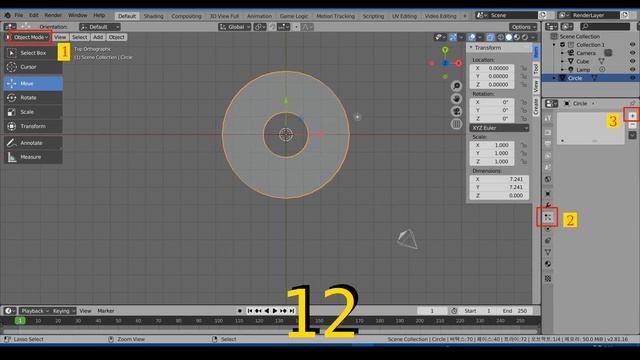The height and width of the screenshot is (360, 640).
Task: Toggle Collection 1 visibility eye
Action: (632, 44)
